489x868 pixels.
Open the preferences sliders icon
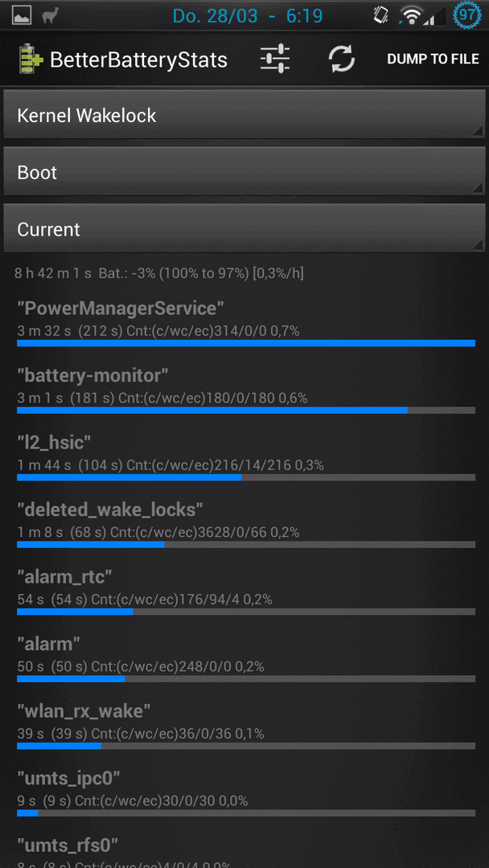[x=275, y=59]
